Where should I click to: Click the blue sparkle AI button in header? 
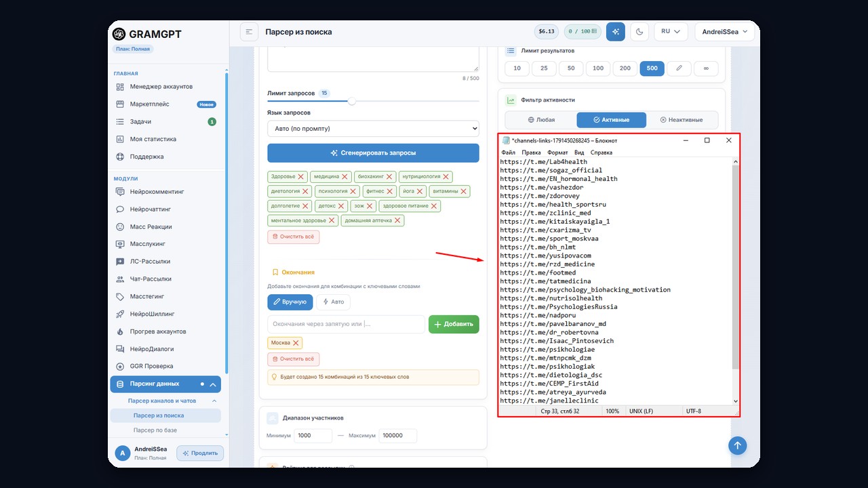616,32
